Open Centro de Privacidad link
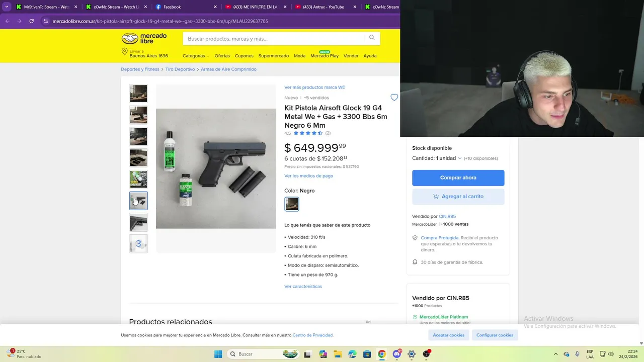Screen dimensions: 644x362 (x=312, y=335)
